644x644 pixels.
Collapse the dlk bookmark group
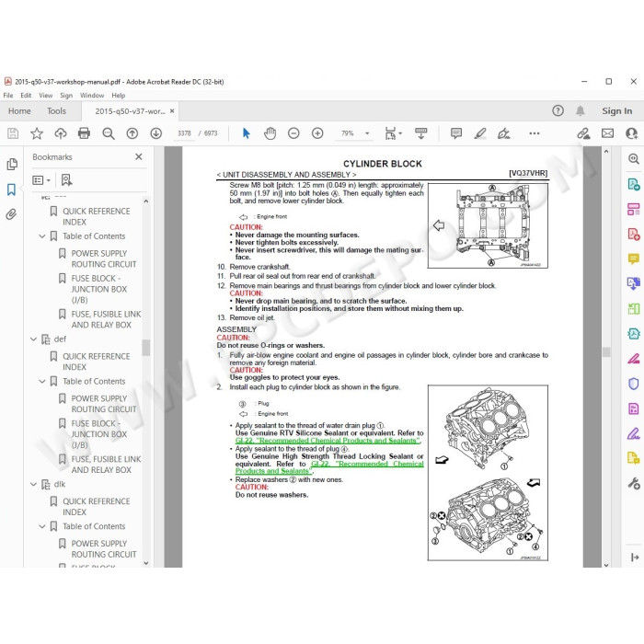tap(34, 484)
